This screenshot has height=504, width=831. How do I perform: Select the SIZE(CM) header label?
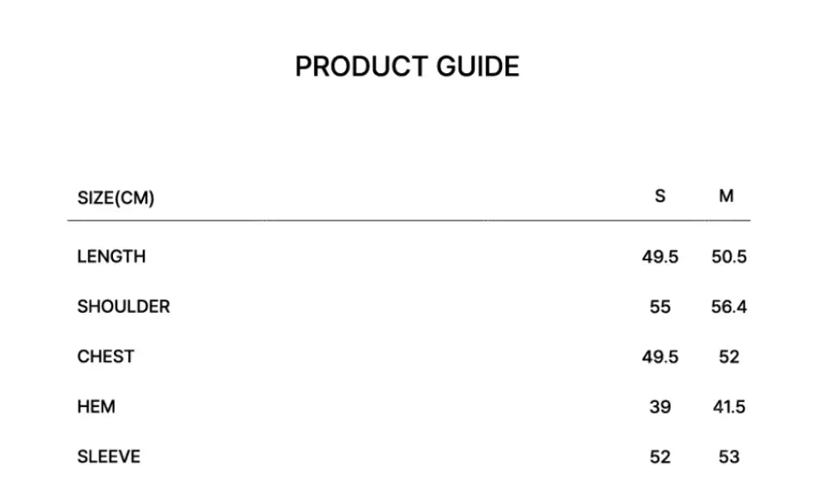coord(116,198)
